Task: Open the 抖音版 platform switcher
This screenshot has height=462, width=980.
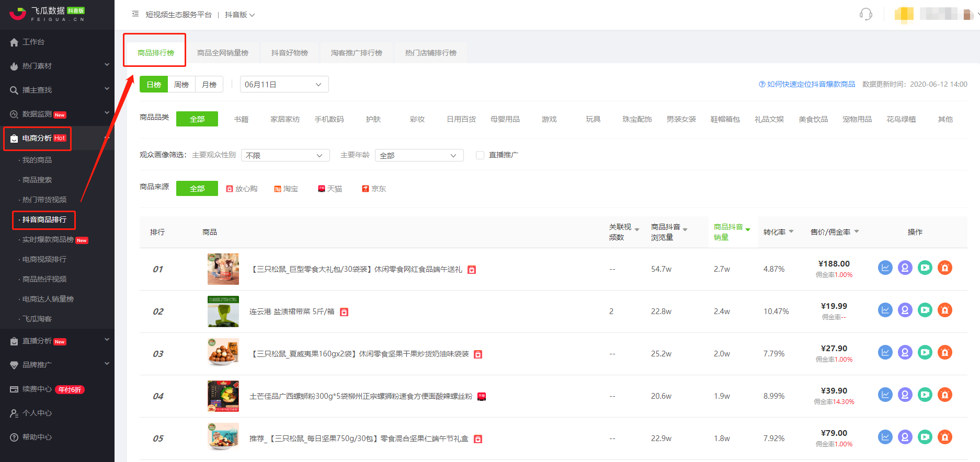Action: [x=240, y=15]
